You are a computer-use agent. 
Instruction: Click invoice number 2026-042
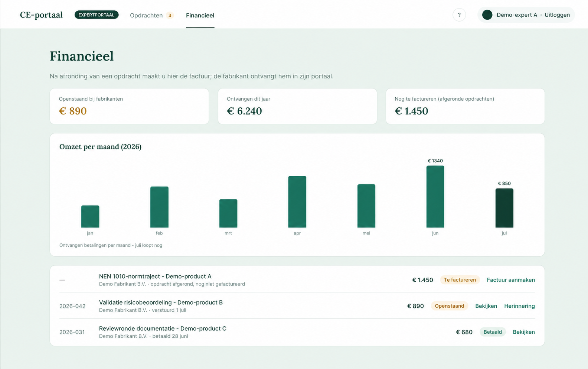coord(72,306)
